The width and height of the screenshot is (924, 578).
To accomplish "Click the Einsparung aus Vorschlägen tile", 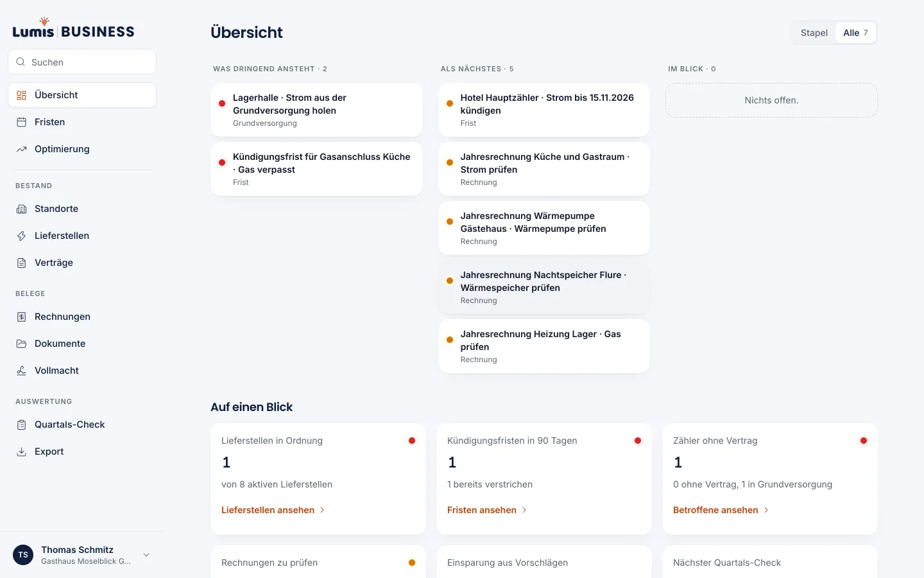I will 544,562.
